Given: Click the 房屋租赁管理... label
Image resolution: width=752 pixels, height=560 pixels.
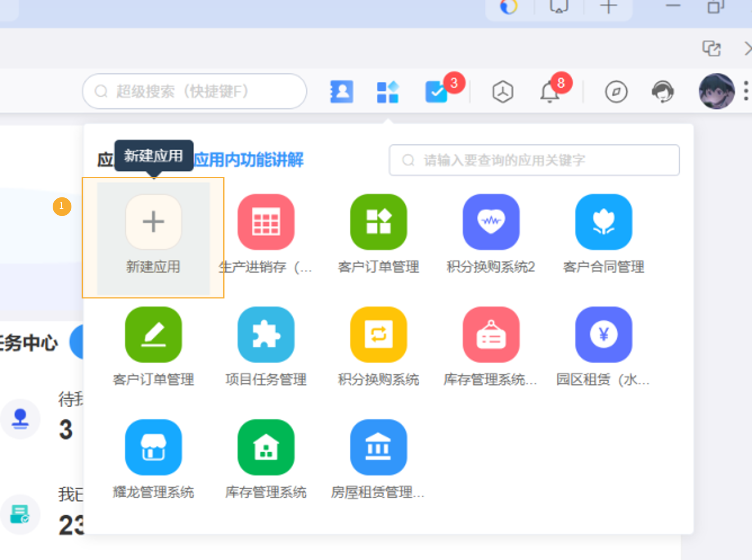Looking at the screenshot, I should tap(378, 492).
